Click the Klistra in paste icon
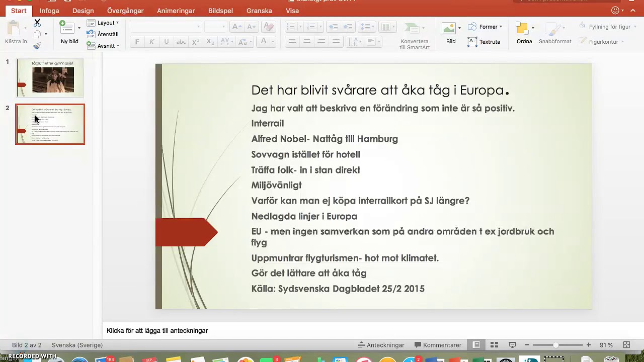This screenshot has height=362, width=644. tap(14, 29)
